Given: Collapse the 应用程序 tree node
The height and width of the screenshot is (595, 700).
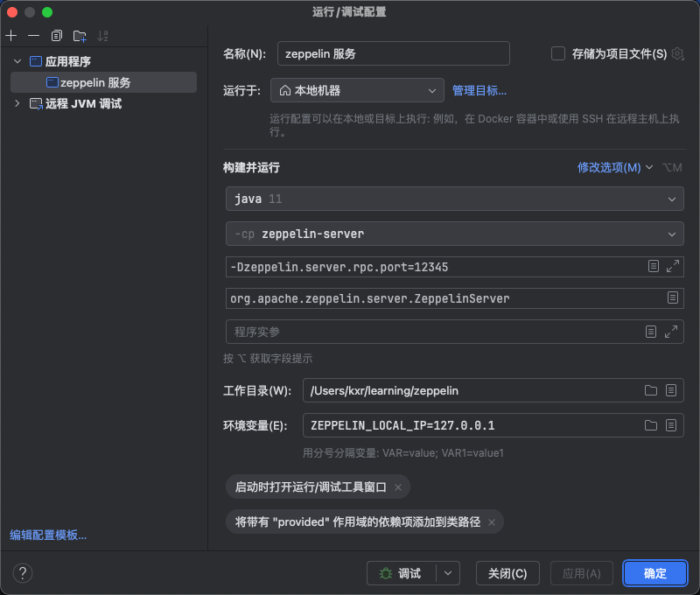Looking at the screenshot, I should (17, 61).
